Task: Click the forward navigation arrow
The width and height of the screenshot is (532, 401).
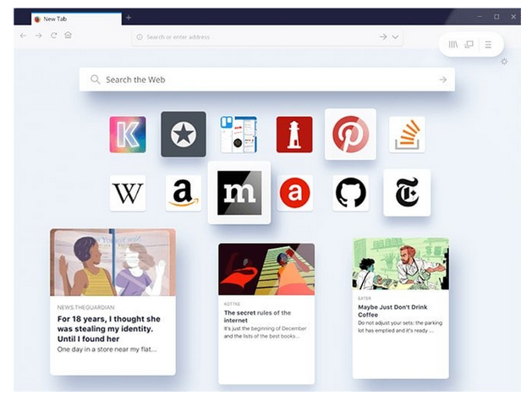Action: point(38,36)
